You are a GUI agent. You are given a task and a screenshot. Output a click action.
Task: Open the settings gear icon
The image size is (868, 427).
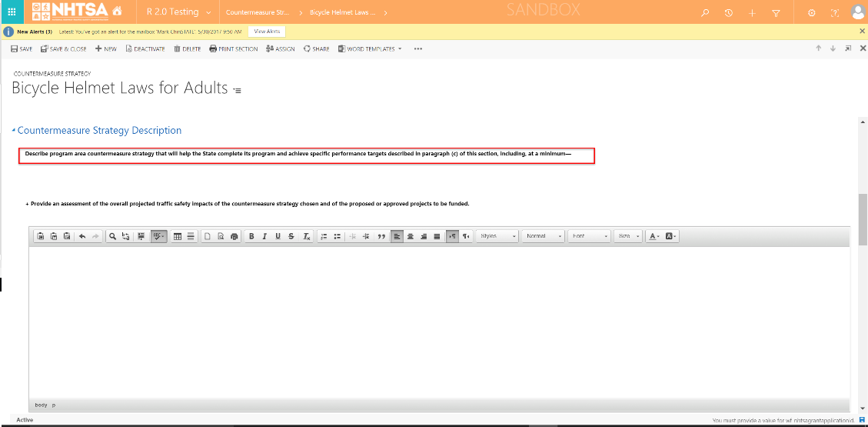812,13
